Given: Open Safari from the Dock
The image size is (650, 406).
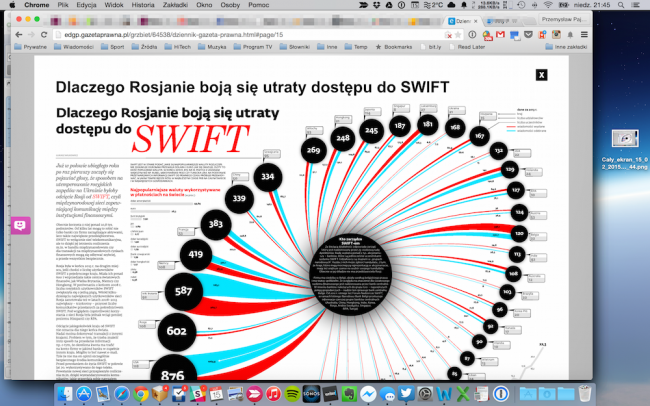Looking at the screenshot, I should coord(122,394).
